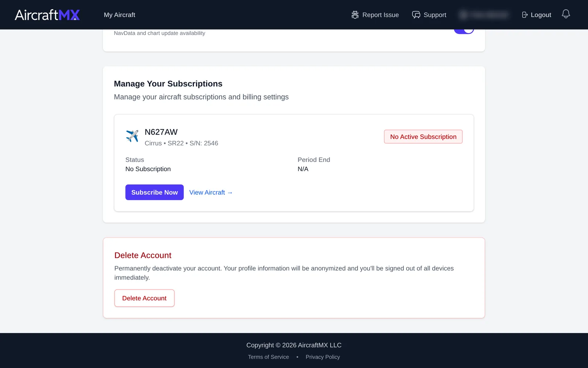The width and height of the screenshot is (588, 368).
Task: Click the Logout door icon
Action: (525, 15)
